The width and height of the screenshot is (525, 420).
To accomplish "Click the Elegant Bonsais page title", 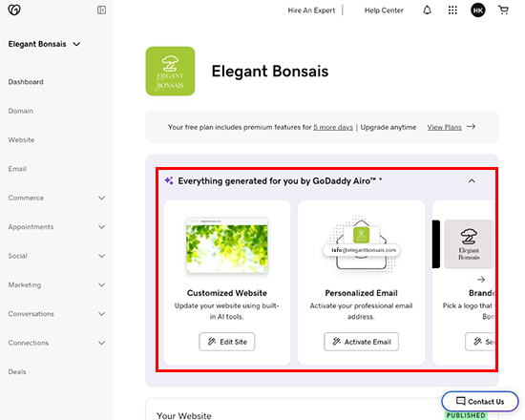I will (270, 72).
